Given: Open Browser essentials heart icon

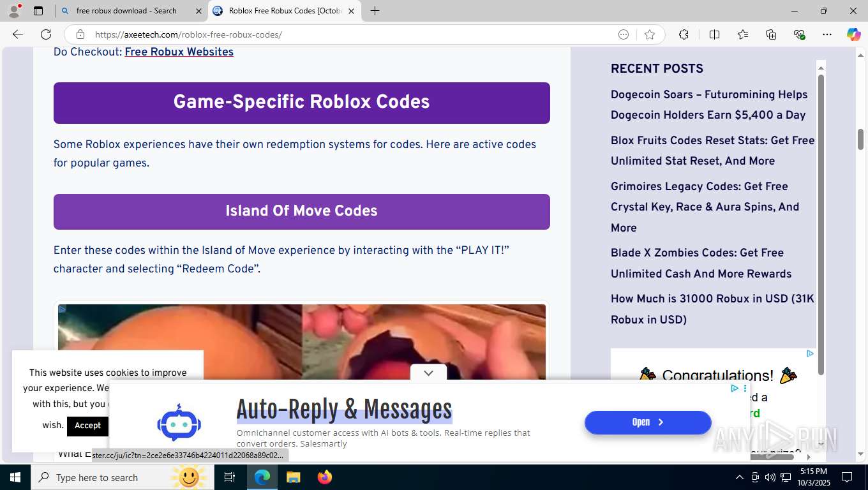Looking at the screenshot, I should tap(799, 34).
